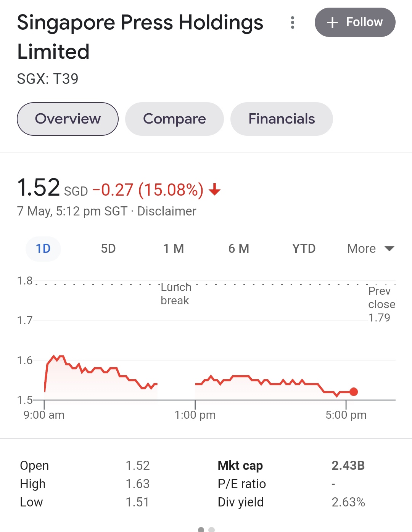Viewport: 412px width, 532px height.
Task: Click the Mkt cap value 2.43B
Action: pos(348,466)
